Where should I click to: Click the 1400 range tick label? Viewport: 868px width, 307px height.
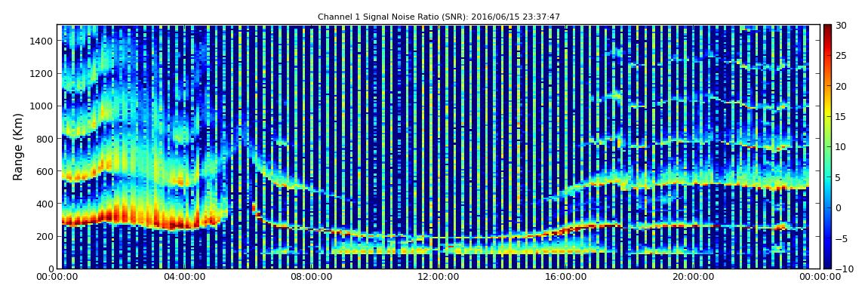pos(42,41)
